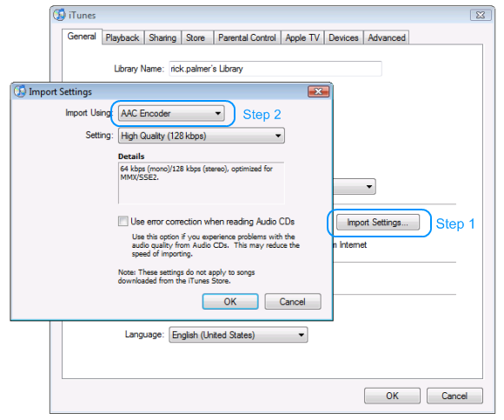Click OK in the Import Settings dialog
Screen dimensions: 504x420
pyautogui.click(x=230, y=302)
